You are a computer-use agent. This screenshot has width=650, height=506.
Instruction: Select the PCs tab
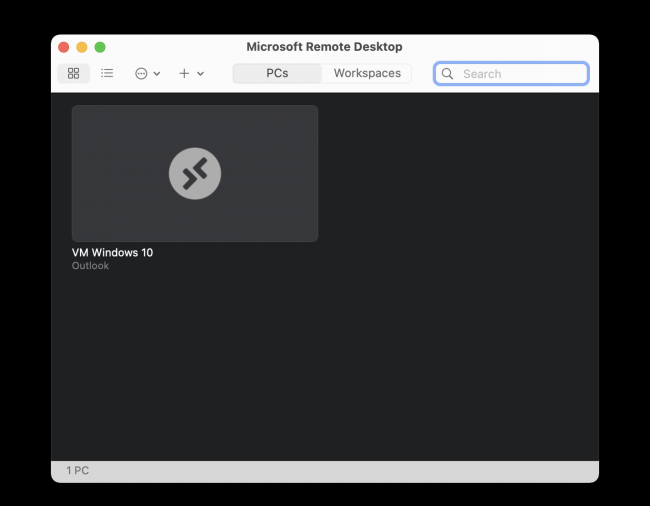277,73
